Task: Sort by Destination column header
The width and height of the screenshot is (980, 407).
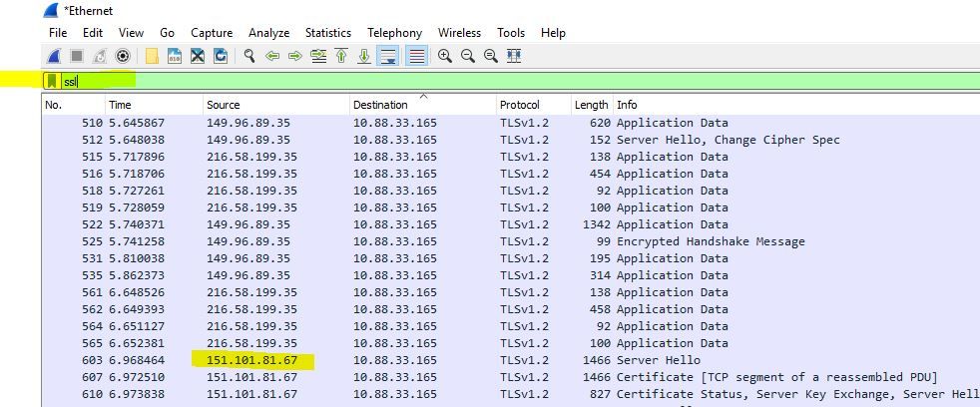Action: (422, 105)
